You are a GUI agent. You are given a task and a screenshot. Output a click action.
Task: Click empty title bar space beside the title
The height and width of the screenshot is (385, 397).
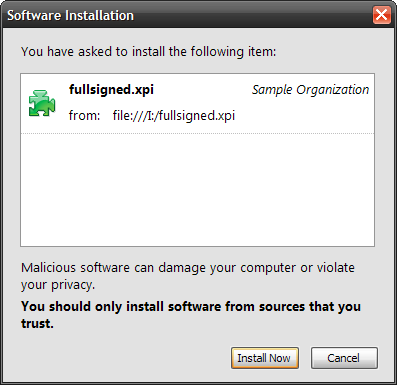(253, 15)
